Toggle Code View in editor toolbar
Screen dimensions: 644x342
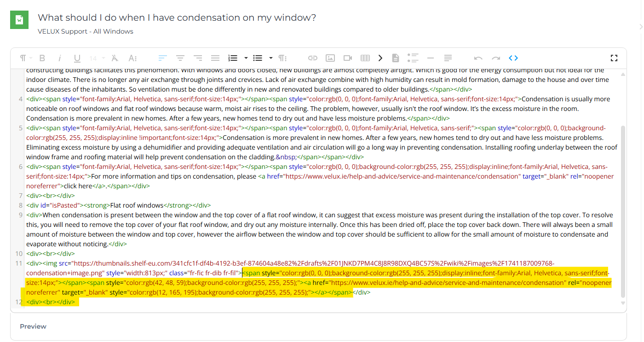coord(513,58)
